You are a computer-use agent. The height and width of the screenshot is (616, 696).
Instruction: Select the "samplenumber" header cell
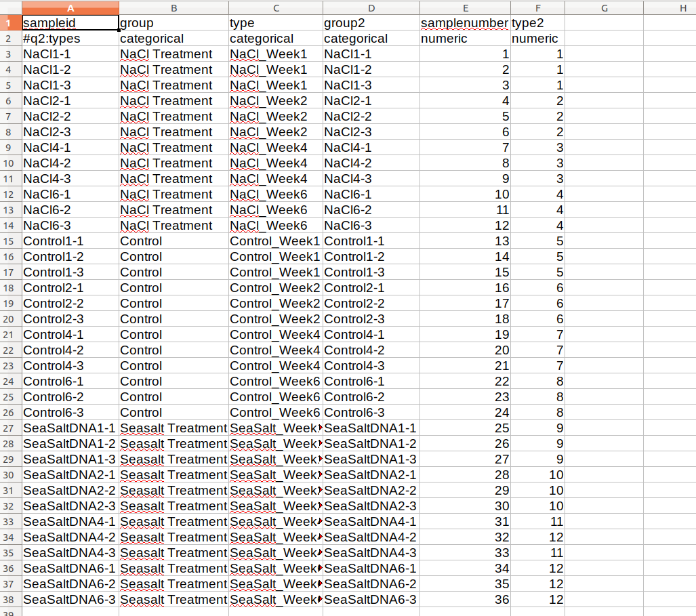pyautogui.click(x=465, y=23)
